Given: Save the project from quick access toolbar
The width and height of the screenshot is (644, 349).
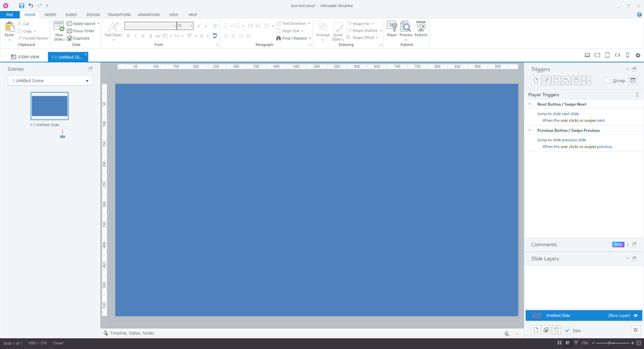Looking at the screenshot, I should pyautogui.click(x=21, y=5).
